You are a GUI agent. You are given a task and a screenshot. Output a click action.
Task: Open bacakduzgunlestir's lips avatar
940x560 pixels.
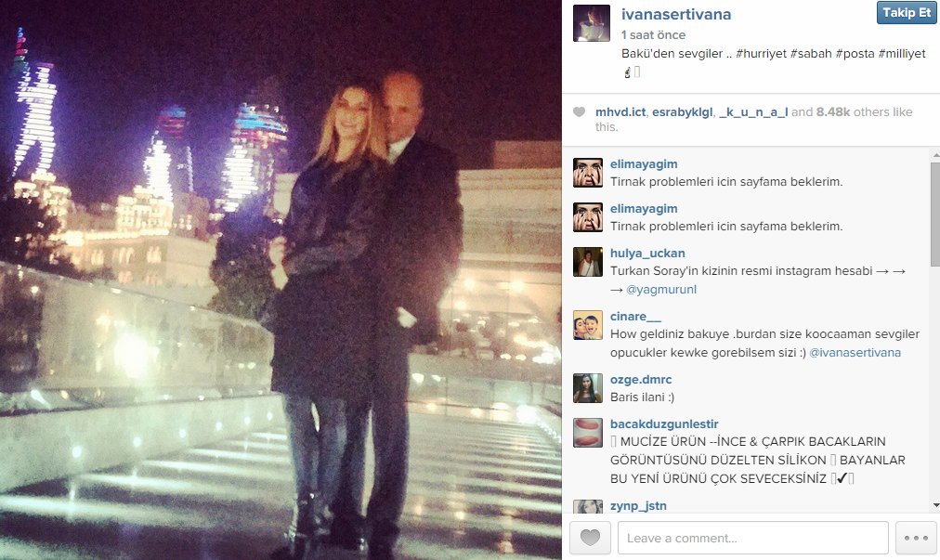(587, 433)
